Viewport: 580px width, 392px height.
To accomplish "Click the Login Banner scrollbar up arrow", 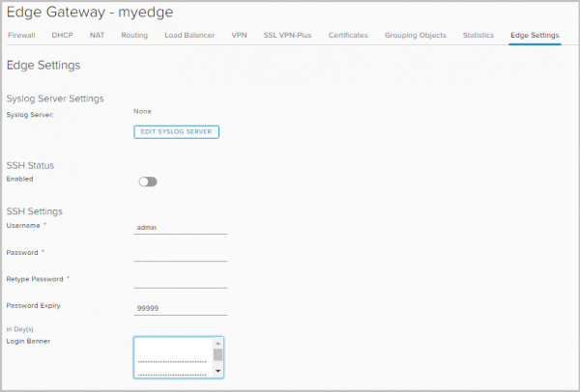I will point(218,343).
